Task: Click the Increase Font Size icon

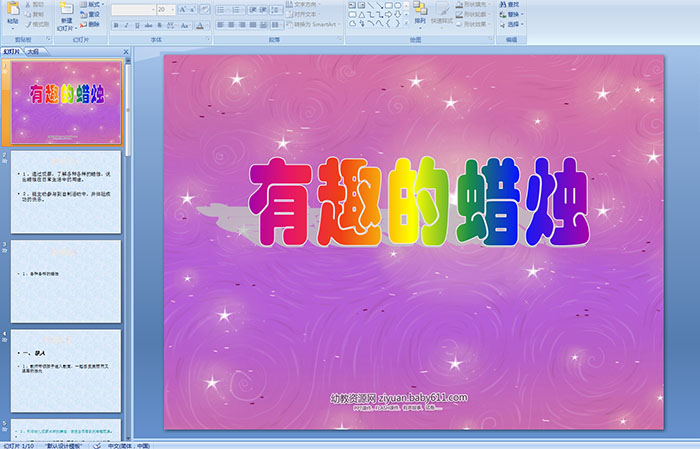Action: 178,9
